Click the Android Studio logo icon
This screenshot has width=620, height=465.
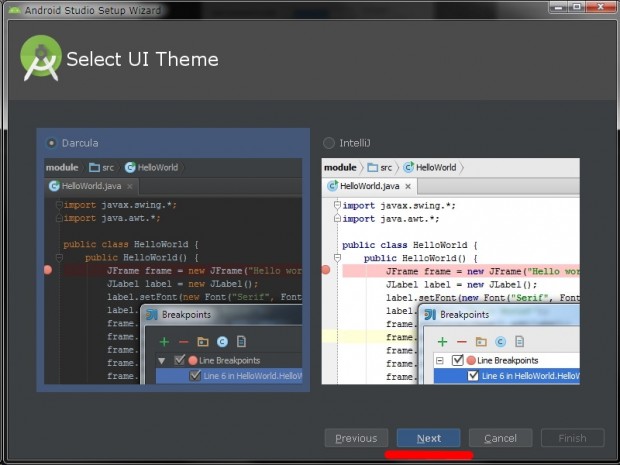[41, 58]
